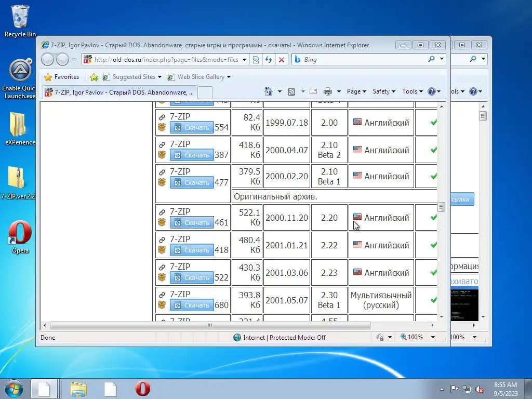The image size is (532, 399).
Task: Launch the Opera desktop shortcut
Action: pos(20,237)
